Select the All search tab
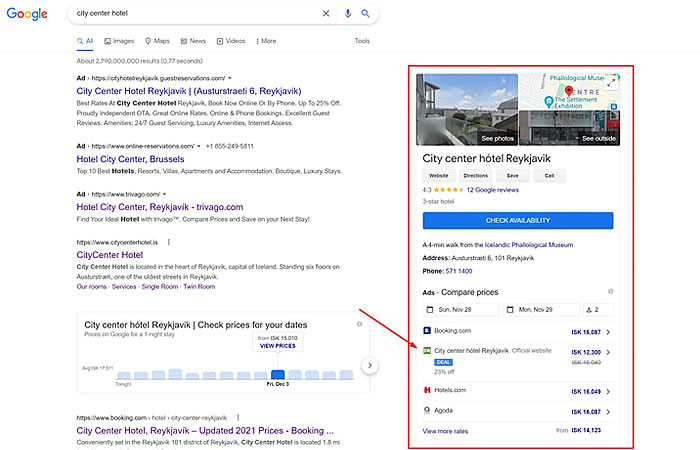This screenshot has width=700, height=450. (x=85, y=41)
